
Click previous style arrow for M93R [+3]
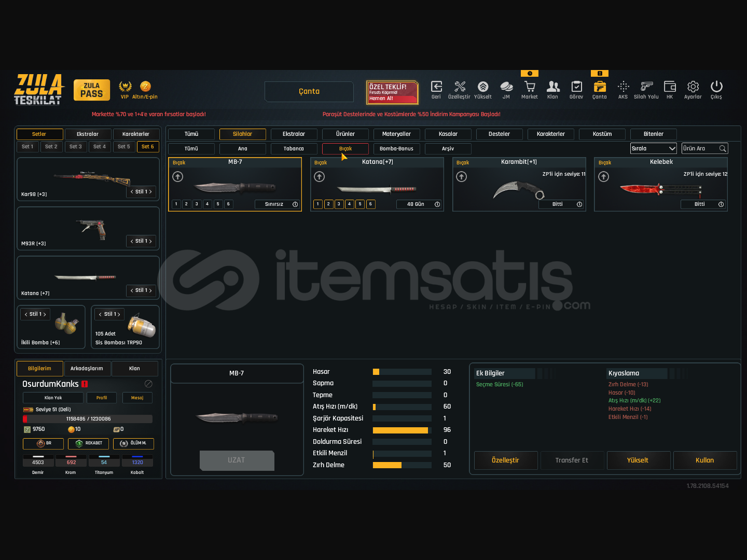tap(132, 241)
